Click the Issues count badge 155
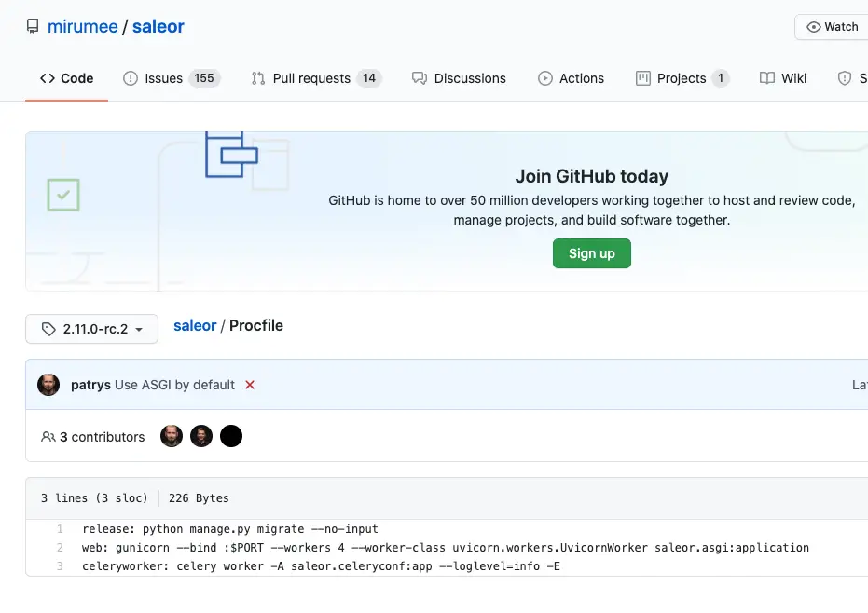The height and width of the screenshot is (613, 868). pos(204,78)
